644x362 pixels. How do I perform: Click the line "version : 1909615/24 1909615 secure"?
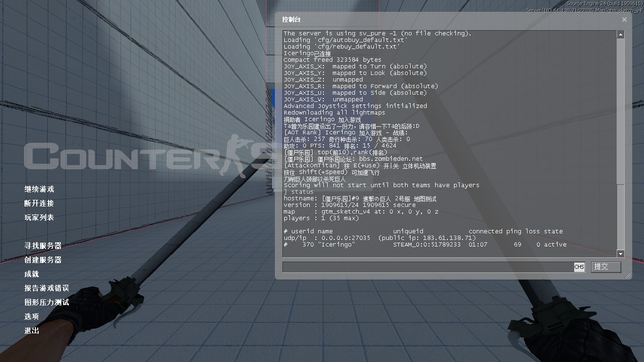[349, 205]
